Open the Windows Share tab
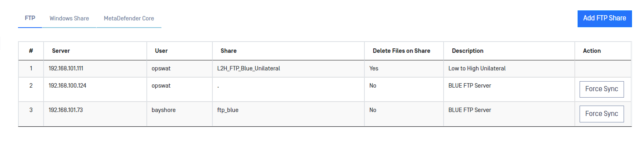 click(x=69, y=18)
